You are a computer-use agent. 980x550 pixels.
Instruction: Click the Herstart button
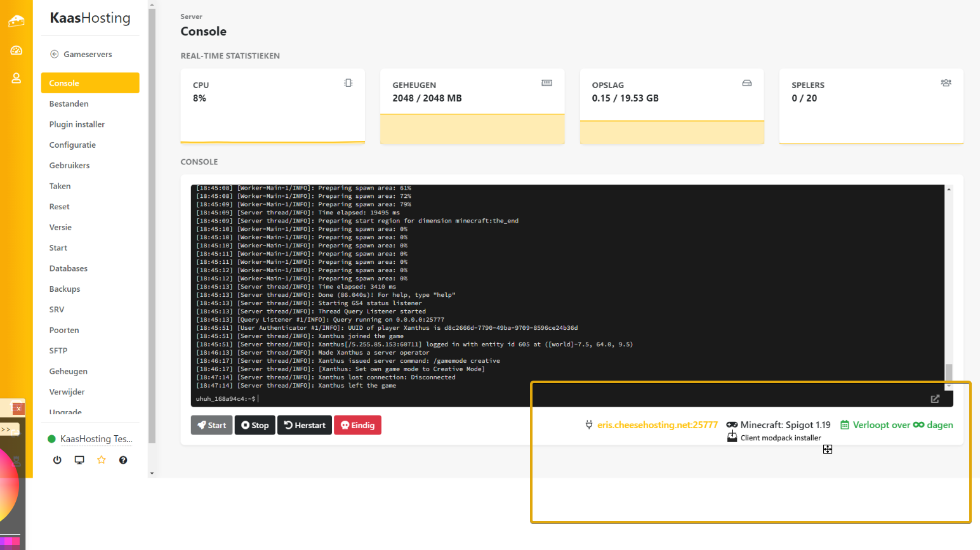pos(305,425)
